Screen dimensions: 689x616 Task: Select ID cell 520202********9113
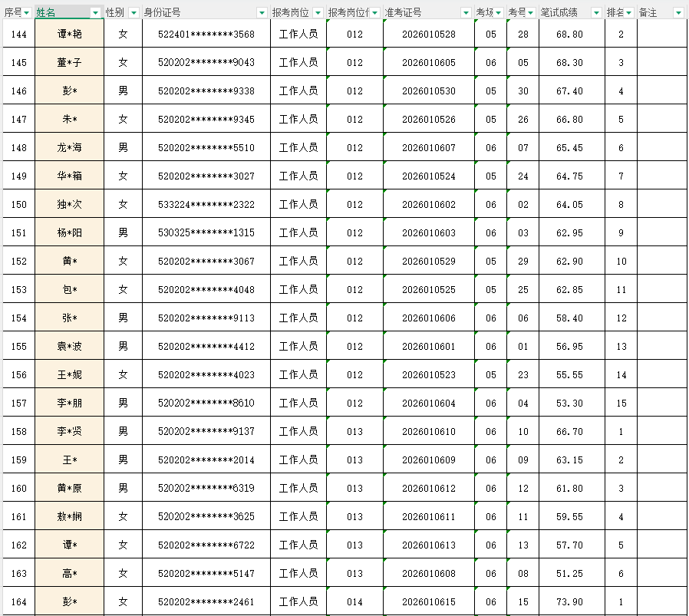point(206,318)
